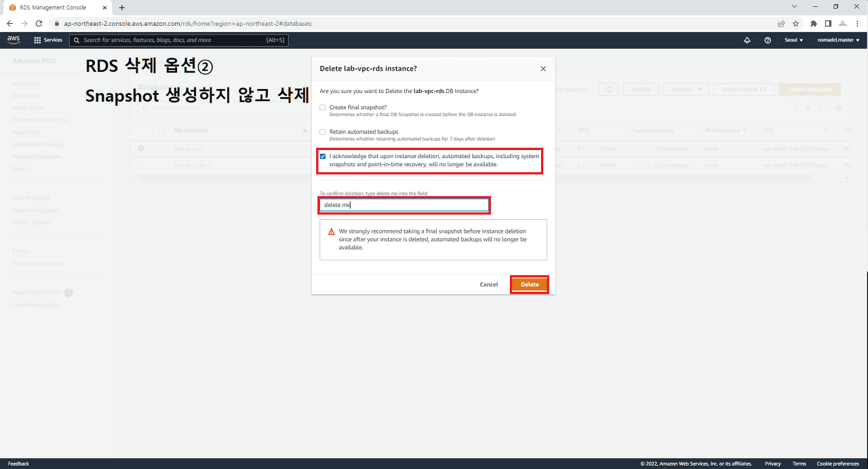Open Option groups in the sidebar
The width and height of the screenshot is (868, 469).
[31, 222]
